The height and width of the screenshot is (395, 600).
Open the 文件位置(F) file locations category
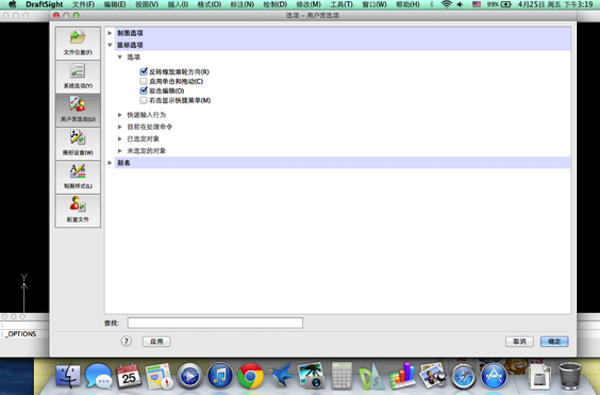78,43
